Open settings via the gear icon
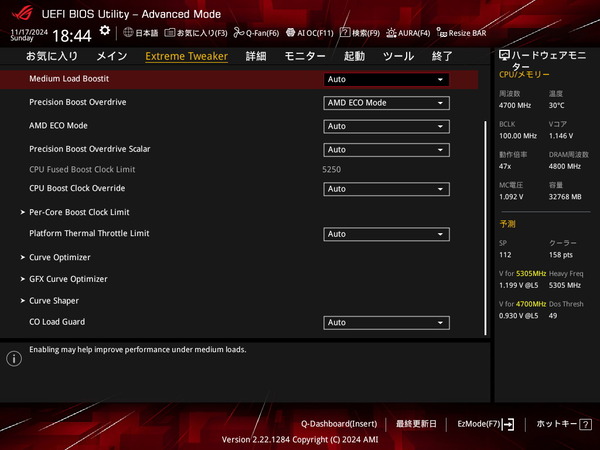 tap(104, 31)
